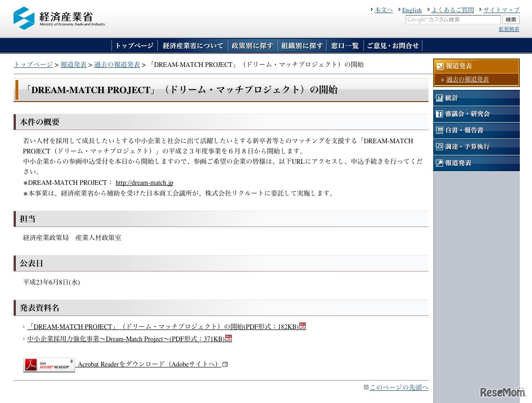
Task: Click the 検索 search button
Action: click(x=510, y=20)
